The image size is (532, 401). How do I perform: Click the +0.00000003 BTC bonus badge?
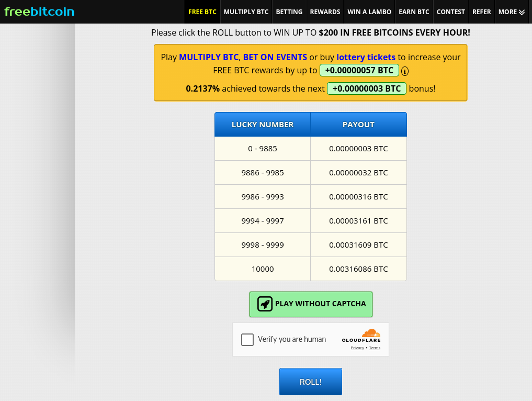click(x=366, y=88)
